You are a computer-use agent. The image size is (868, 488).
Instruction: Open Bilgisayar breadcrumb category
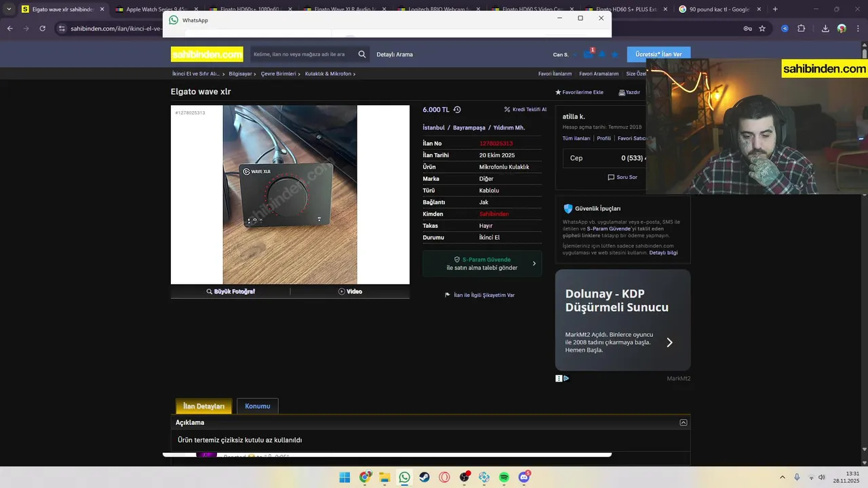click(x=240, y=73)
